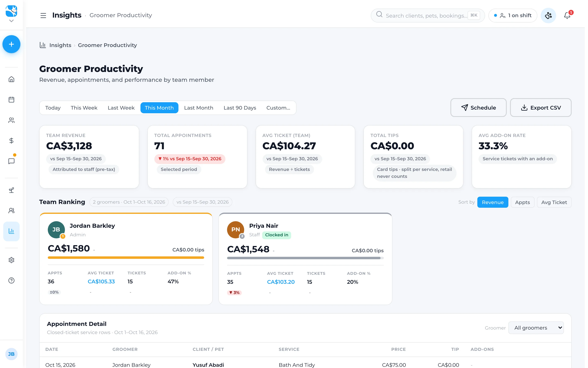Click the Insights breadcrumb link

(60, 45)
